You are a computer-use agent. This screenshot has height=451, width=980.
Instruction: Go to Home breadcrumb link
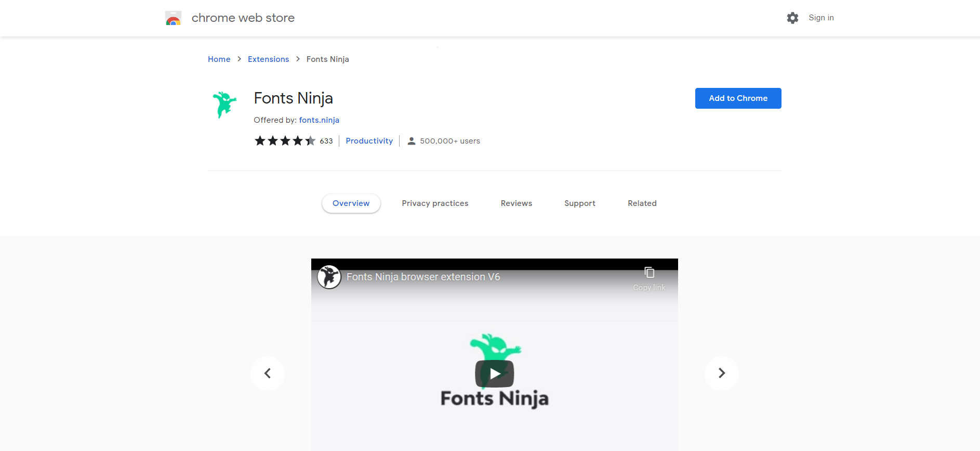click(x=219, y=59)
